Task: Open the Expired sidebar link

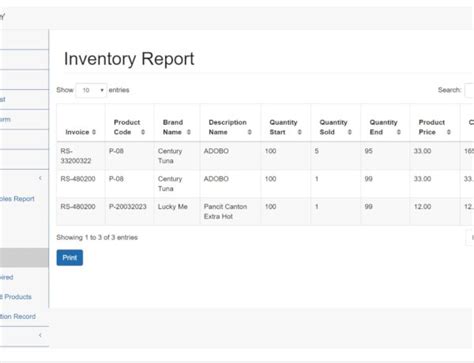Action: pos(7,277)
